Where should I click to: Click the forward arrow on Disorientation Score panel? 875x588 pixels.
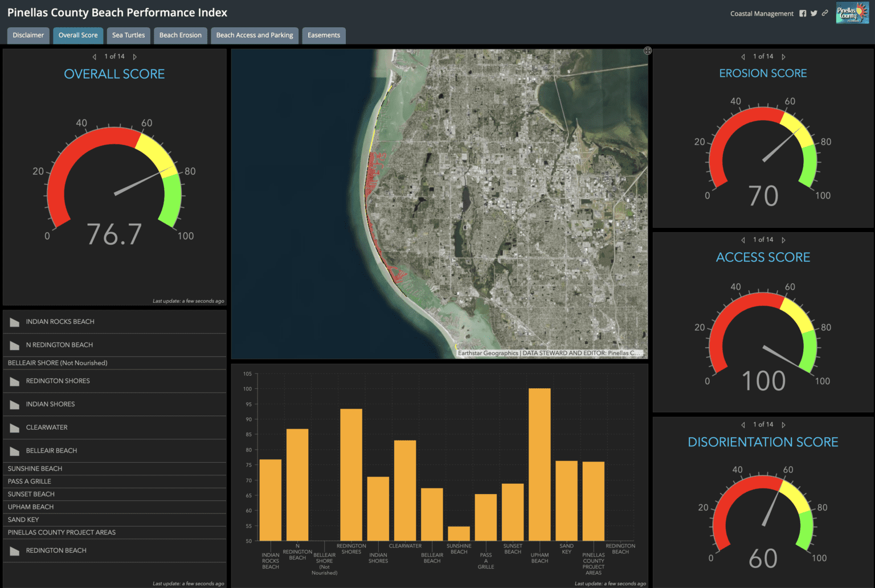tap(784, 424)
